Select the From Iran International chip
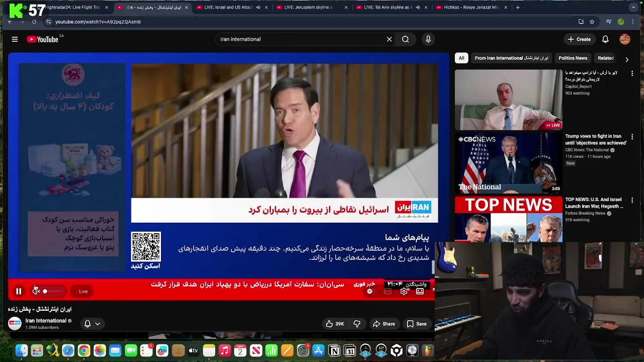 (x=512, y=58)
